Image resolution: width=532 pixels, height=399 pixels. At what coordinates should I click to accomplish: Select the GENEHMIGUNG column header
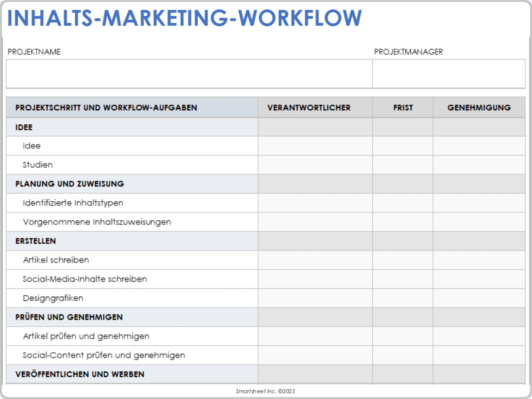point(479,108)
